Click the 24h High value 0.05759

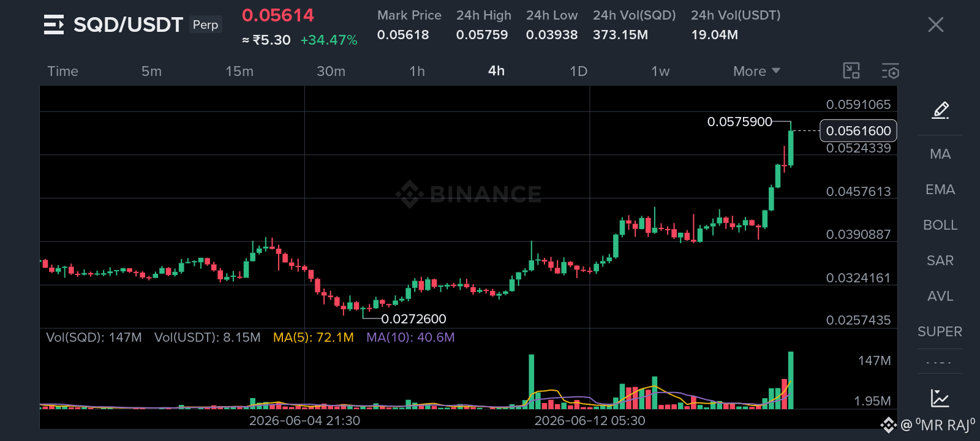click(x=482, y=35)
